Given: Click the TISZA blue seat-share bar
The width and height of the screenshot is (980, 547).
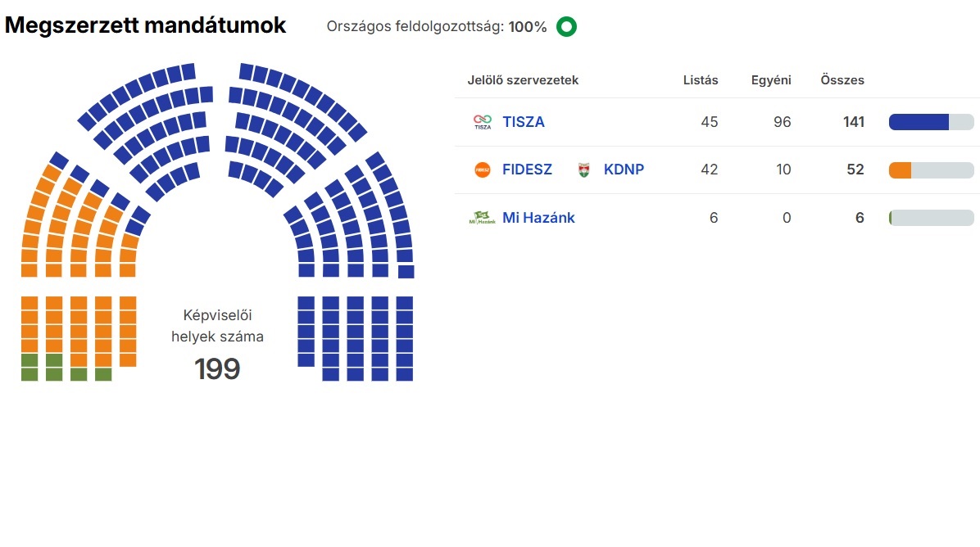Looking at the screenshot, I should click(x=919, y=122).
